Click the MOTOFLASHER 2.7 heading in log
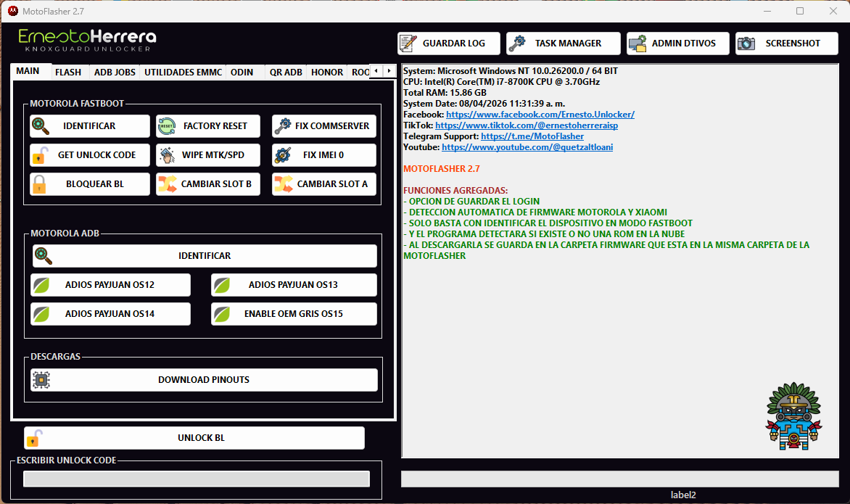The width and height of the screenshot is (850, 504). tap(441, 168)
